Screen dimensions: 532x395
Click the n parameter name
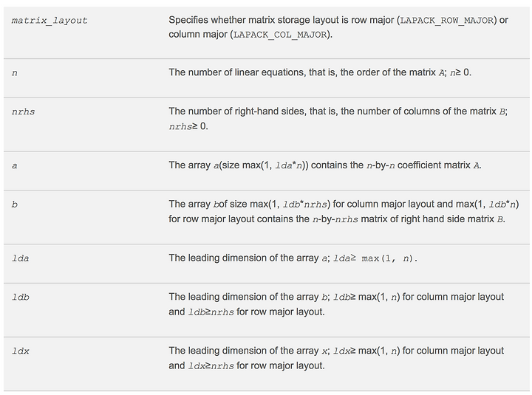point(15,73)
